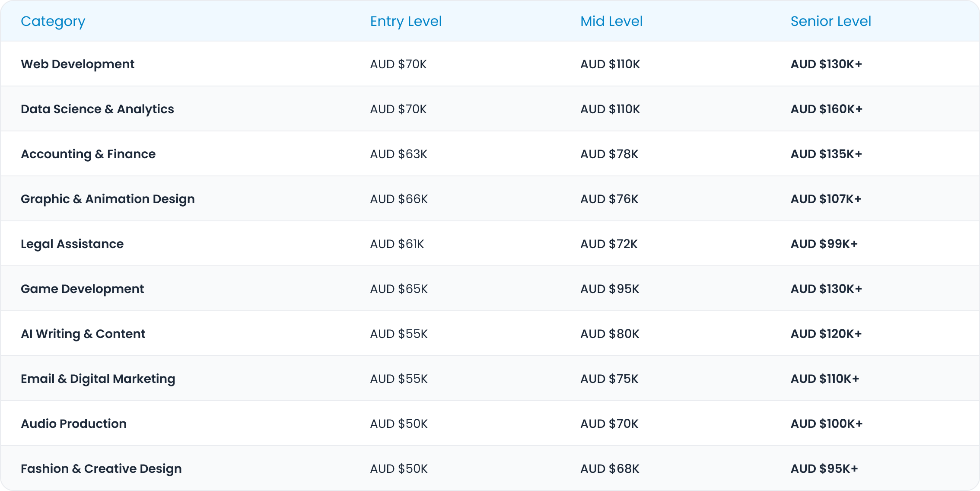980x491 pixels.
Task: Select Fashion & Creative Design category
Action: coord(101,469)
